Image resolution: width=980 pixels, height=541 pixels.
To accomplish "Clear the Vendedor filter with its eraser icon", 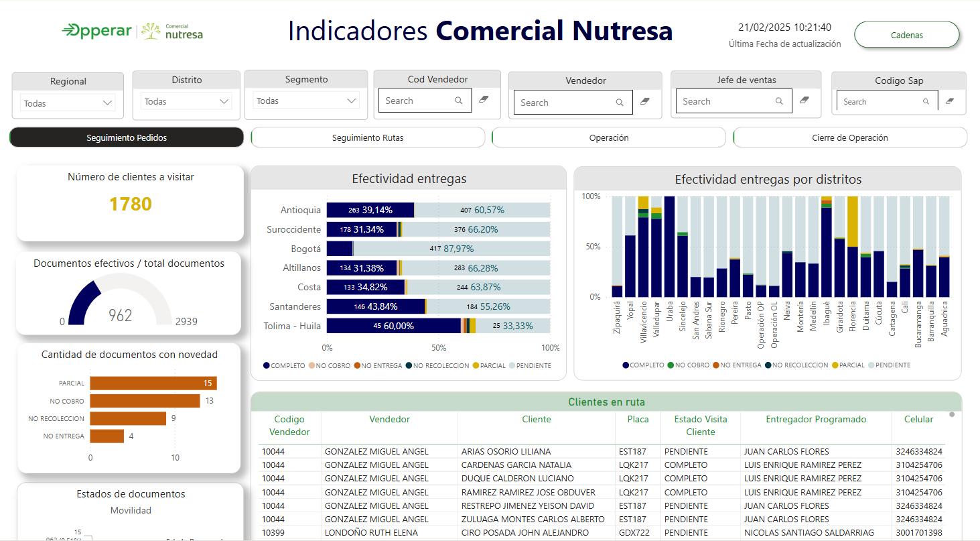I will [x=645, y=101].
